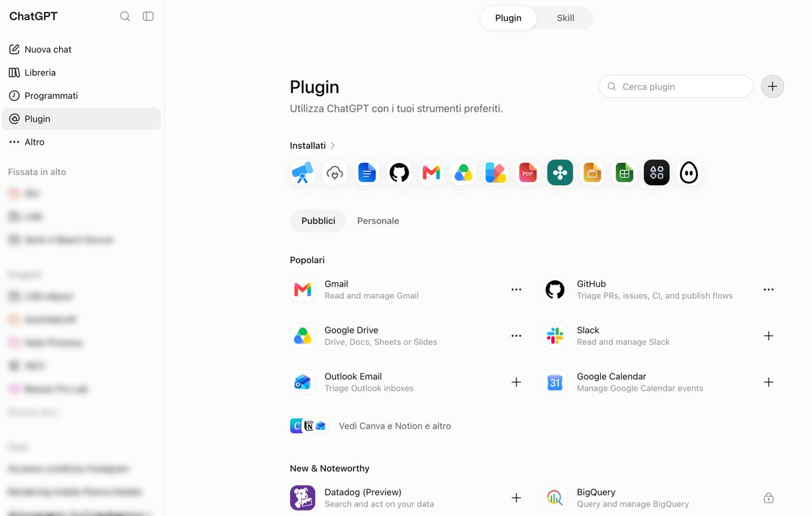Open the blue document plugin icon
This screenshot has width=812, height=516.
[x=367, y=172]
